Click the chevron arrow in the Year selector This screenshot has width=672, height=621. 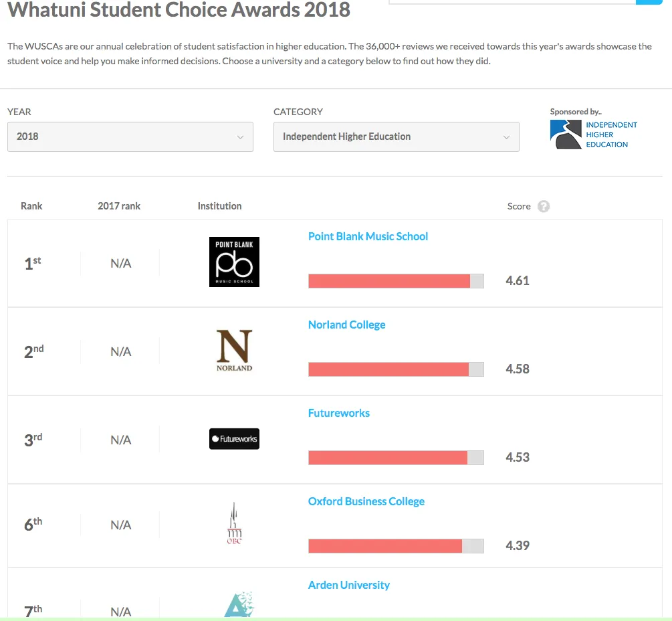pyautogui.click(x=240, y=137)
